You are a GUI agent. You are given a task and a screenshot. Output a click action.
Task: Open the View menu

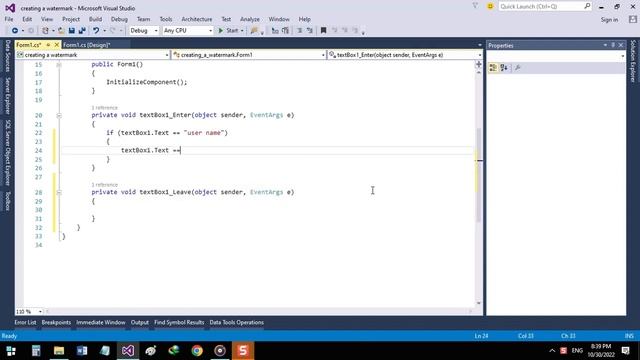(x=47, y=19)
